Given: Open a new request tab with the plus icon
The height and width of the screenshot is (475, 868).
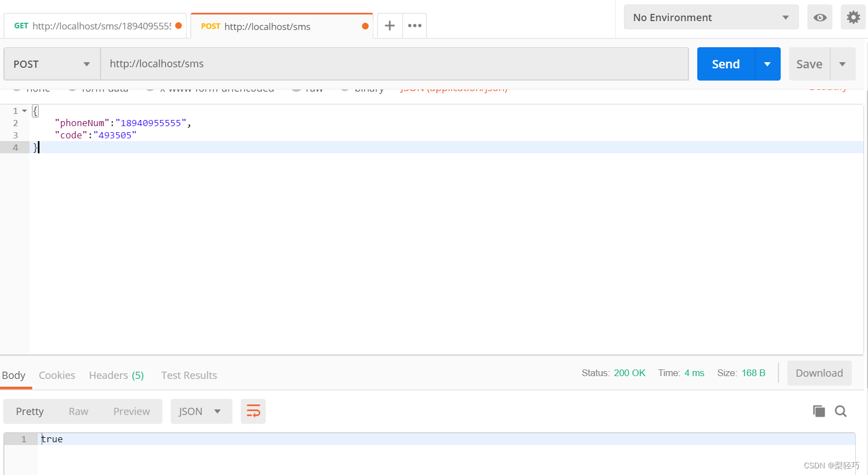Looking at the screenshot, I should tap(389, 26).
